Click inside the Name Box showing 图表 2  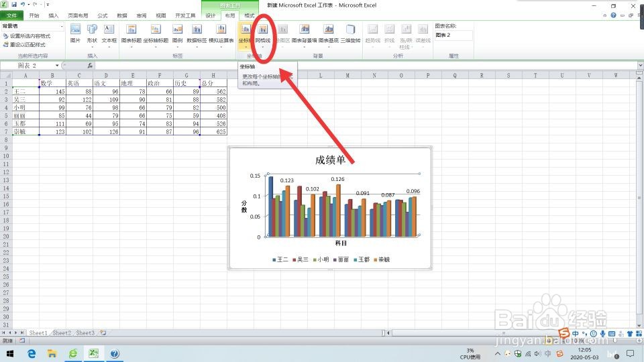[x=27, y=66]
